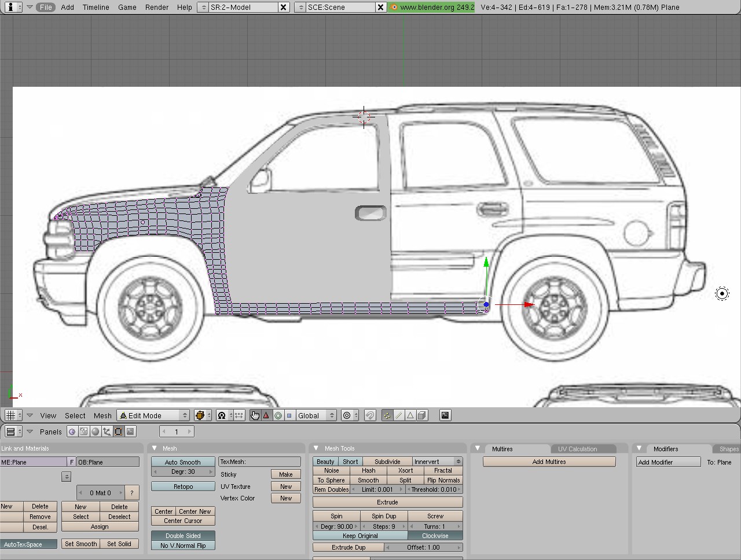Show the Logic context panels
Image resolution: width=741 pixels, height=560 pixels.
72,432
